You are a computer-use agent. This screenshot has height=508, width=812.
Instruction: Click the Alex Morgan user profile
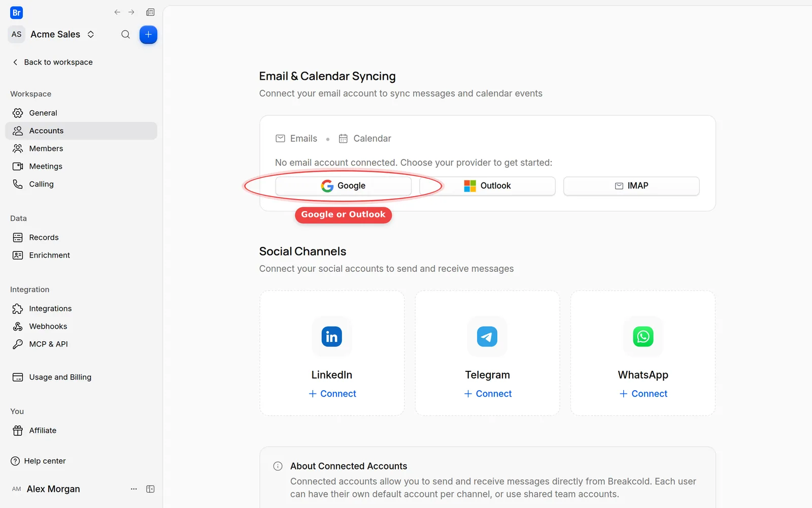pos(46,489)
